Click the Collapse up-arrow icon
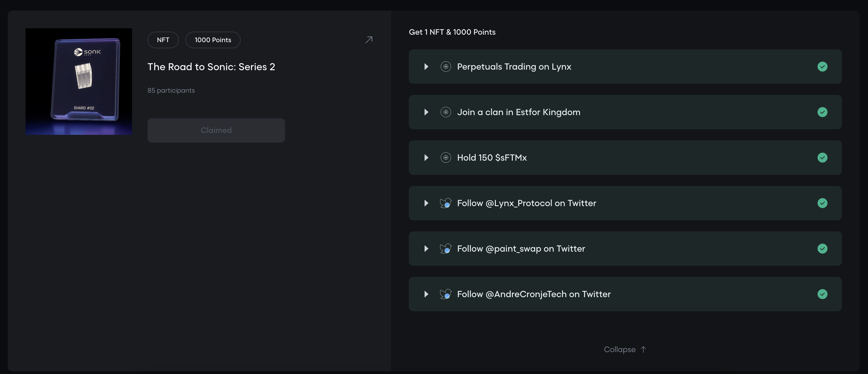This screenshot has width=868, height=374. 643,349
